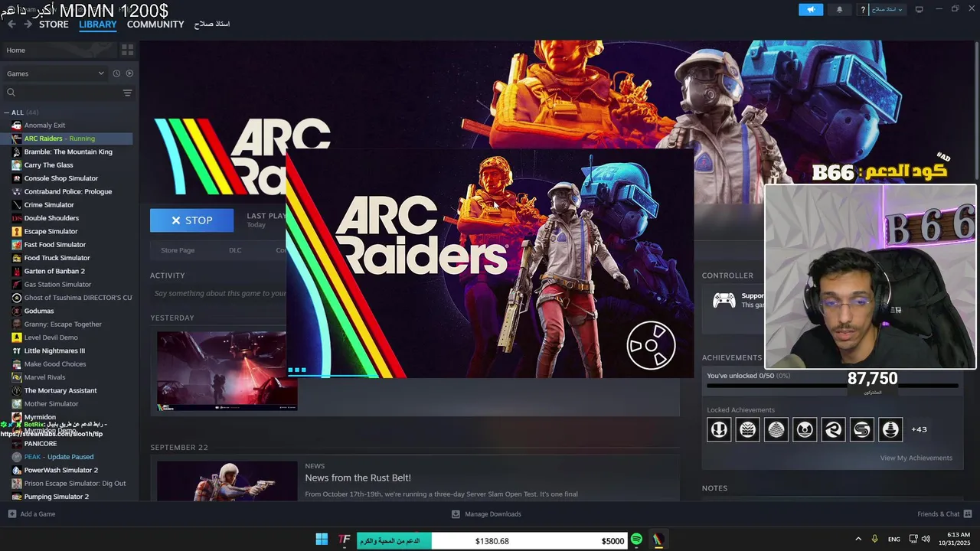Open the account name dropdown
Viewport: 980px width, 551px height.
pos(887,10)
